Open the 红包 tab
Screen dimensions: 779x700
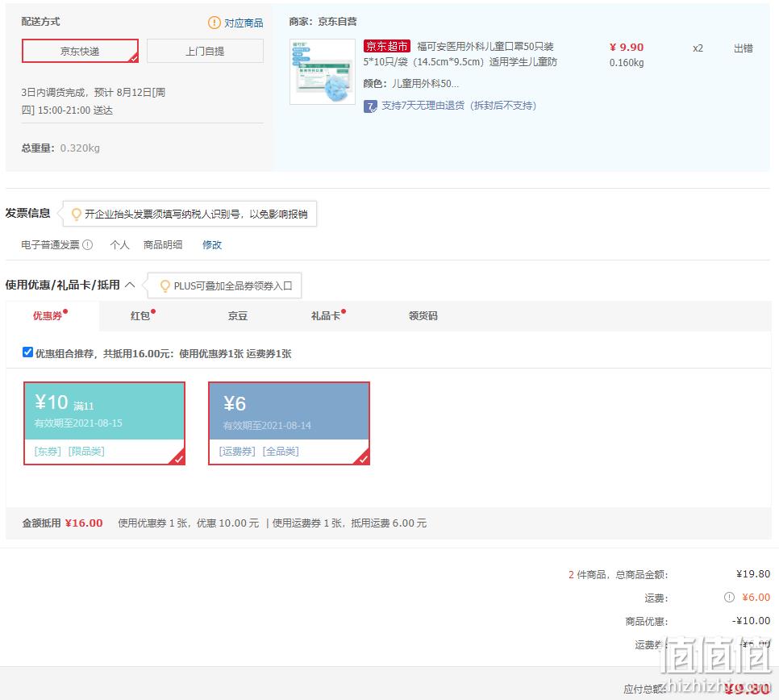[x=140, y=316]
